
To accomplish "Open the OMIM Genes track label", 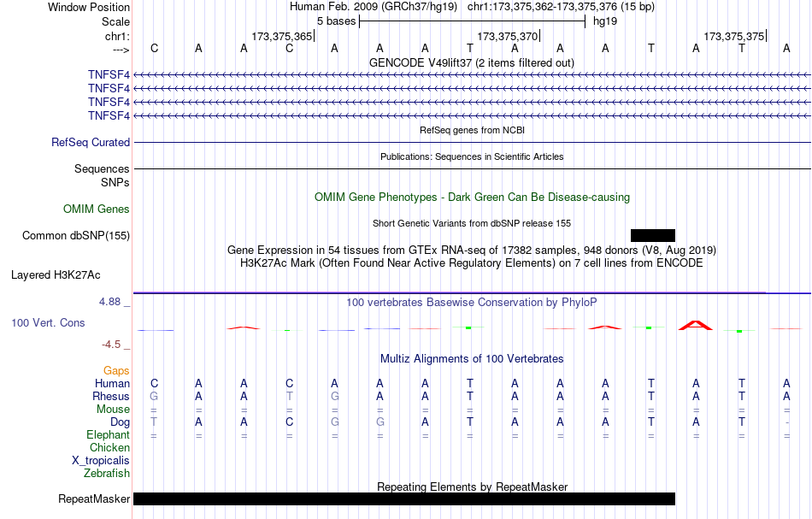I will 97,209.
